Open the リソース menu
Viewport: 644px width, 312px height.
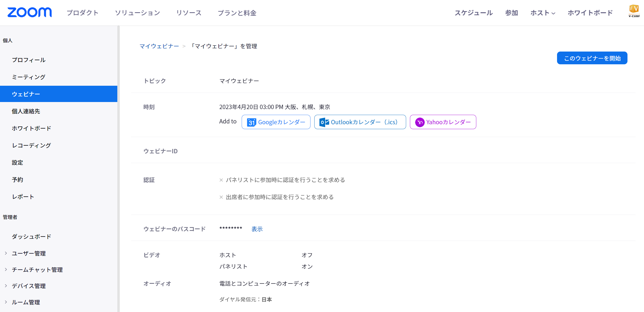coord(189,13)
